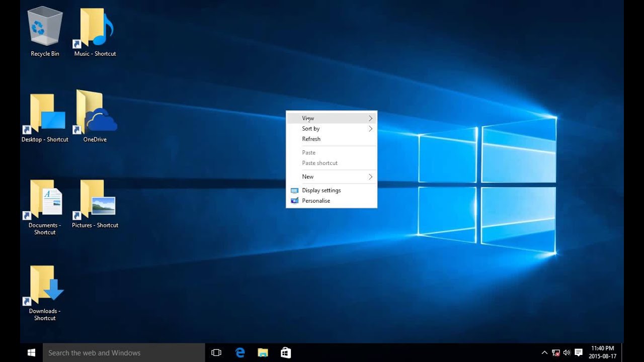Show hidden tray icons with the chevron
The image size is (644, 362).
[544, 352]
